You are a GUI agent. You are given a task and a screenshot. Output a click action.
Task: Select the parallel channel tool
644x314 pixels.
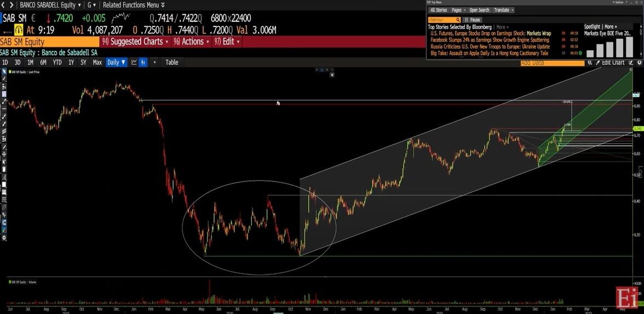point(4,131)
